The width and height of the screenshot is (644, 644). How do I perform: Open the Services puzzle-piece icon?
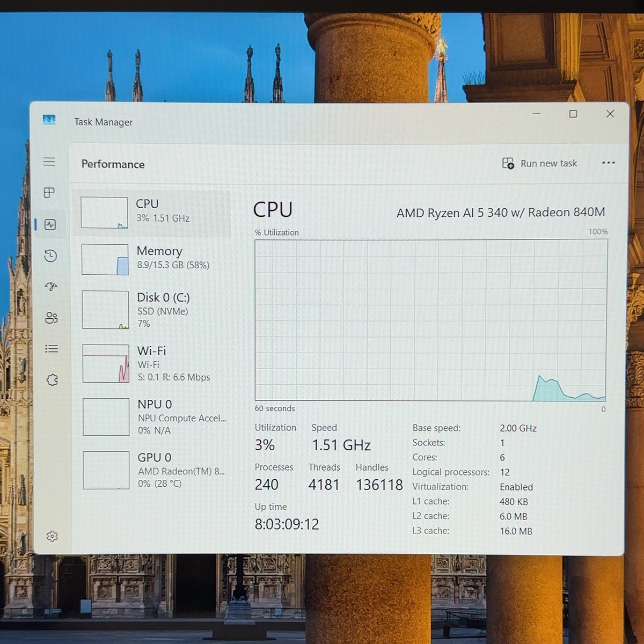click(x=52, y=380)
